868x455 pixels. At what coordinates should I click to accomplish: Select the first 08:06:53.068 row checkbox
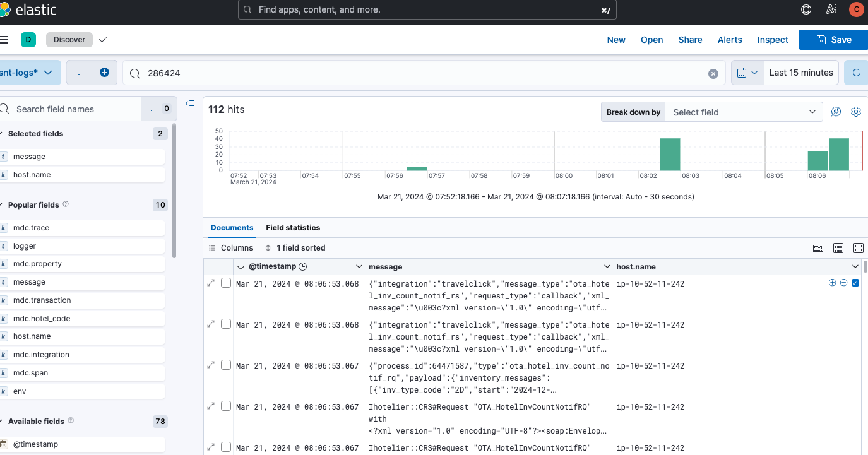pyautogui.click(x=226, y=283)
